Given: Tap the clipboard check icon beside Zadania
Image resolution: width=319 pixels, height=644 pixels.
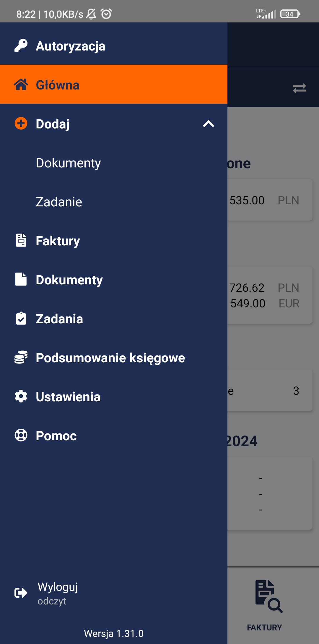Looking at the screenshot, I should coord(21,318).
